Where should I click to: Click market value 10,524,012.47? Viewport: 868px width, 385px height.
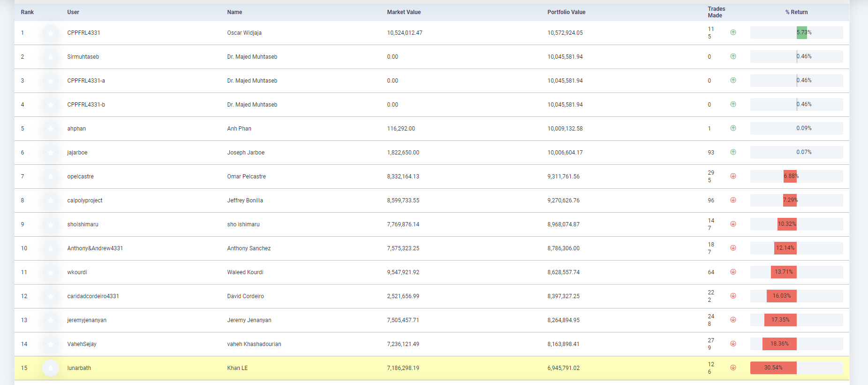coord(405,33)
